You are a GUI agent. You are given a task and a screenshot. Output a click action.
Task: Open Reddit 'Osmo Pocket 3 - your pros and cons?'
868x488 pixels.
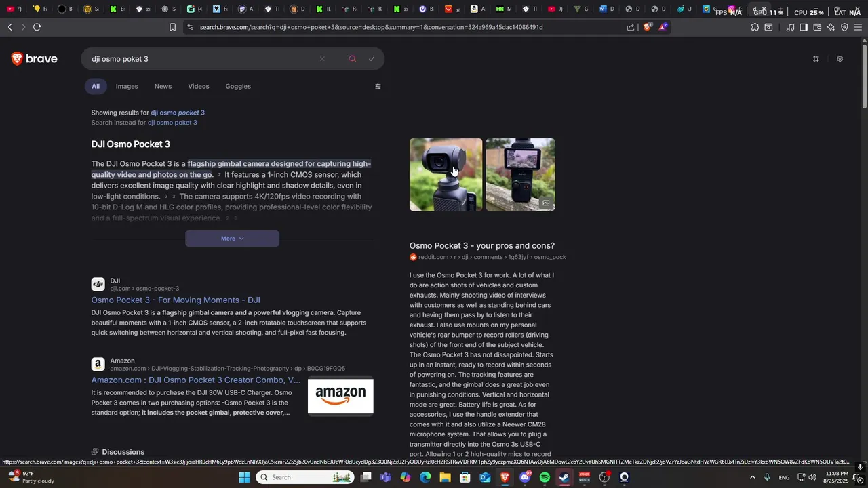click(x=482, y=245)
